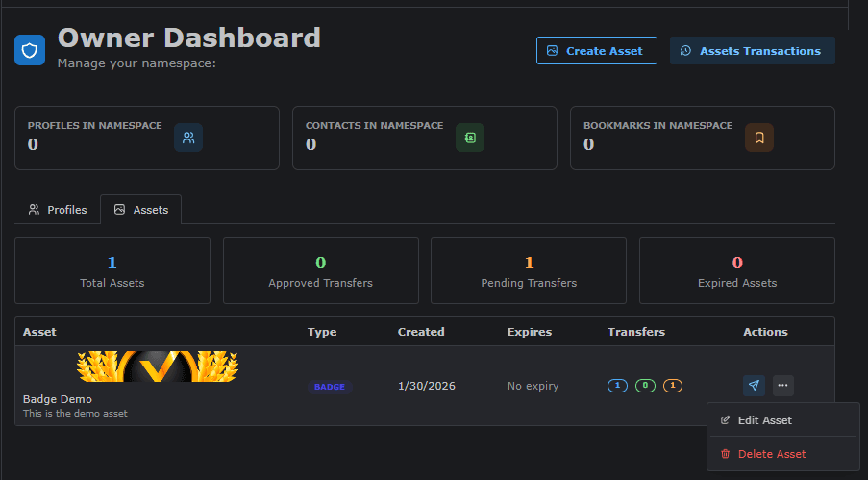Click the send transfer paper plane icon
Viewport: 868px width, 480px height.
tap(754, 385)
